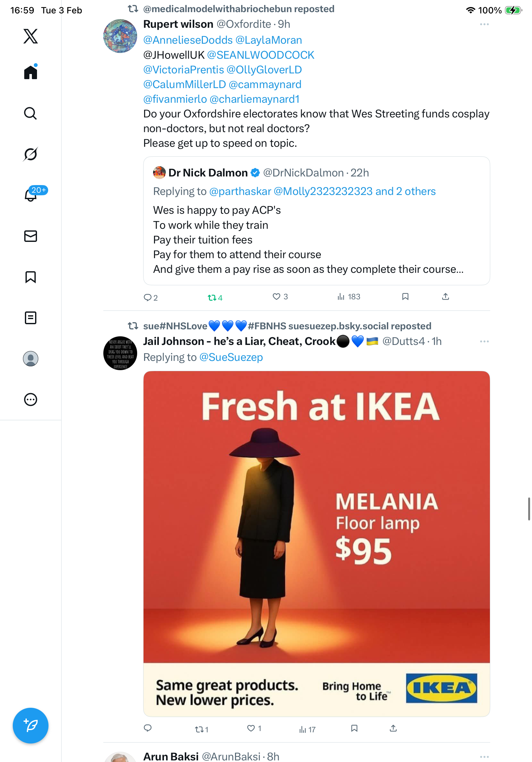Open Messages envelope in sidebar
The height and width of the screenshot is (762, 532).
tap(31, 236)
